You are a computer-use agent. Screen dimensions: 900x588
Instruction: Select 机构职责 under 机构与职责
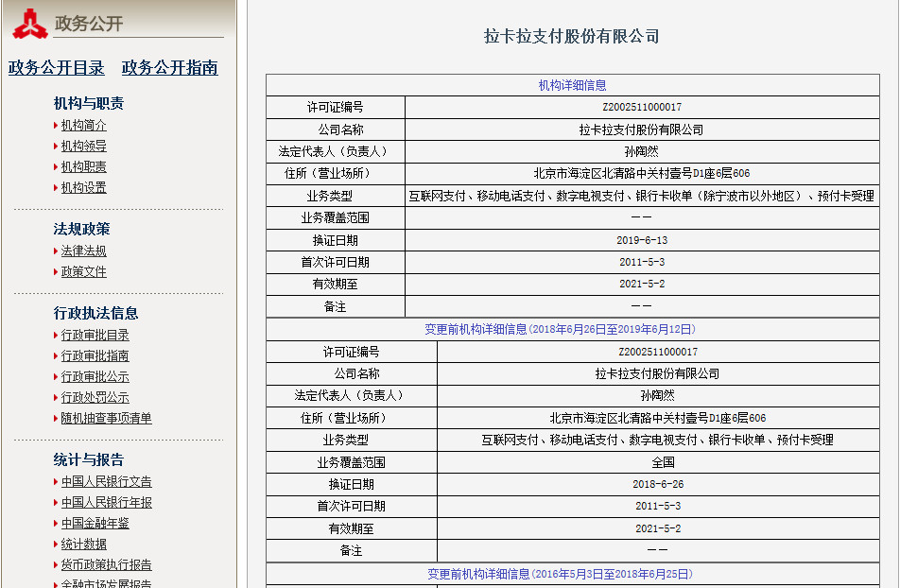pos(83,167)
